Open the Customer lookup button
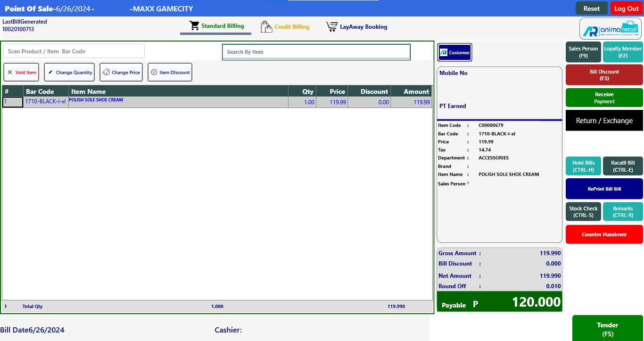 click(x=454, y=52)
